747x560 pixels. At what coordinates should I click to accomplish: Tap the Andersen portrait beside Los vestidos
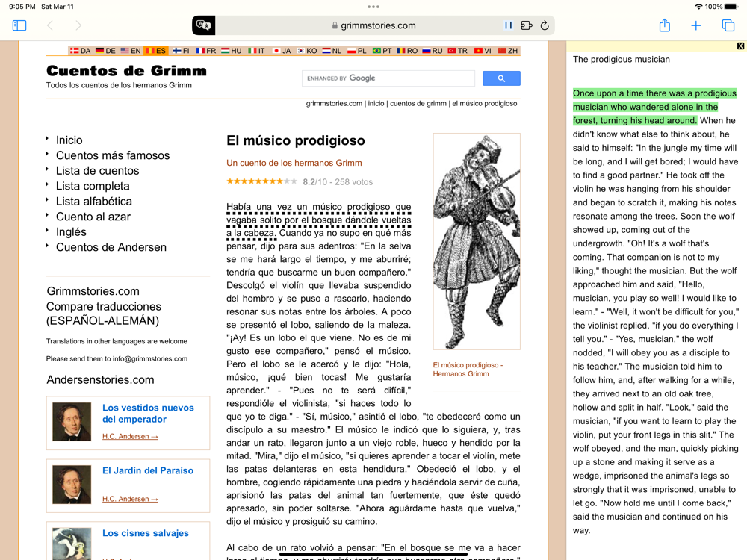coord(72,421)
